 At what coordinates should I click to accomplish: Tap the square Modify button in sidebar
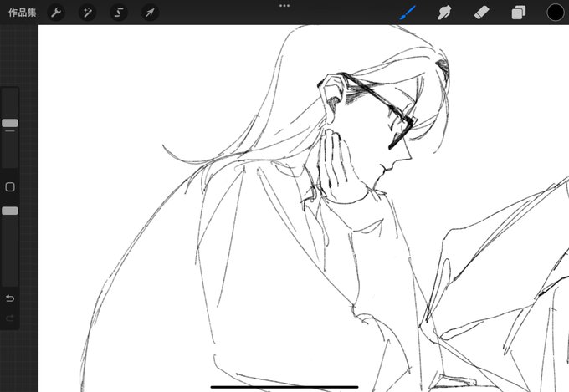coord(10,186)
